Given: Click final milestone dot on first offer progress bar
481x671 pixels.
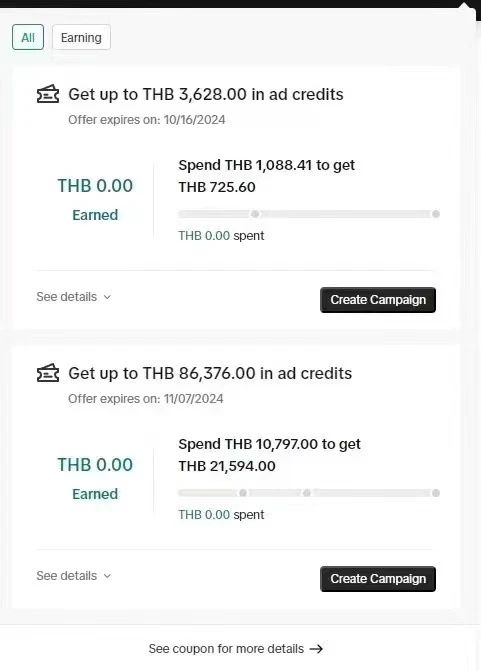Looking at the screenshot, I should pos(436,214).
